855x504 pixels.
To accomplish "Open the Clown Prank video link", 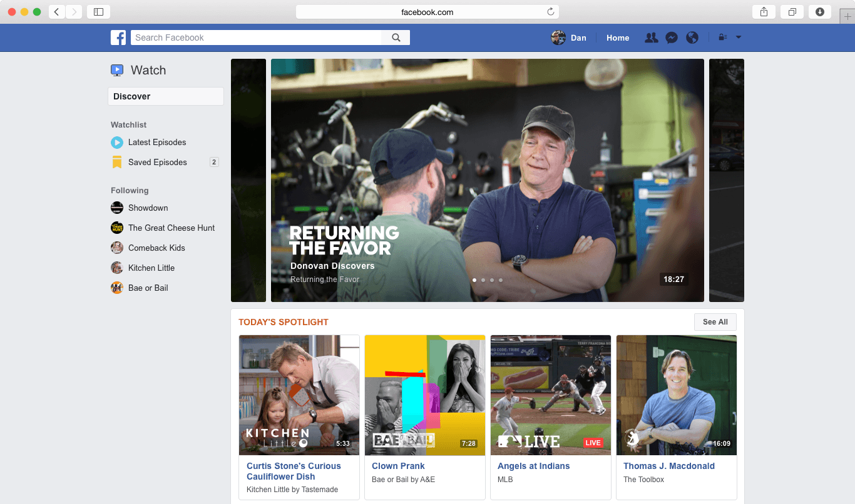I will 398,466.
